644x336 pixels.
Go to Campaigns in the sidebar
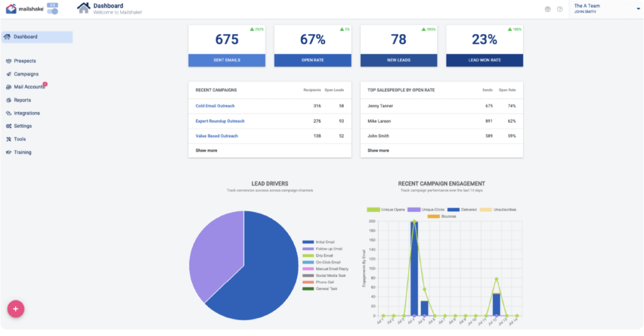click(26, 74)
